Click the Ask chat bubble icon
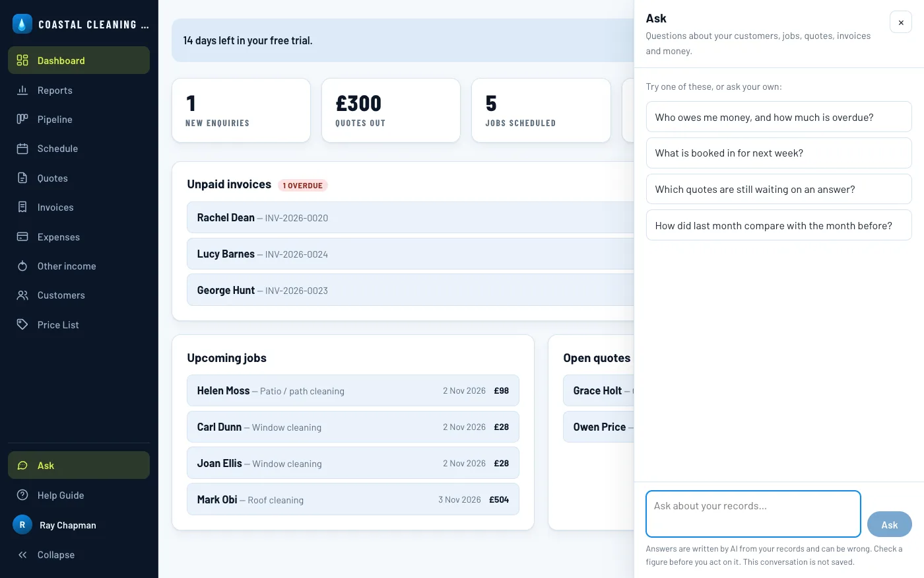The height and width of the screenshot is (578, 924). point(22,465)
